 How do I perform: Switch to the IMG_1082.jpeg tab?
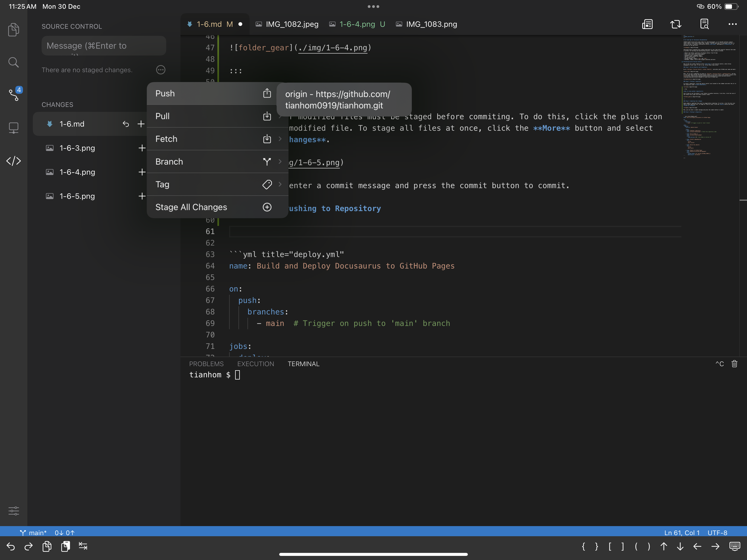(287, 24)
